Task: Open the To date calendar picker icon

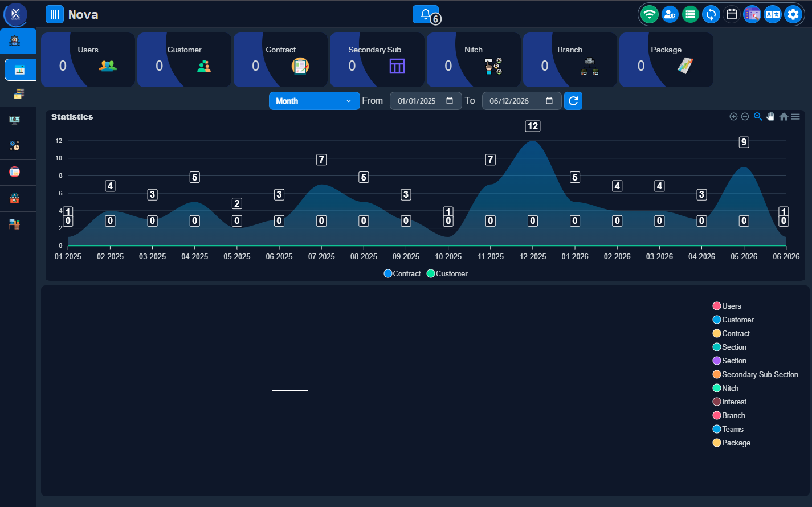Action: tap(549, 101)
